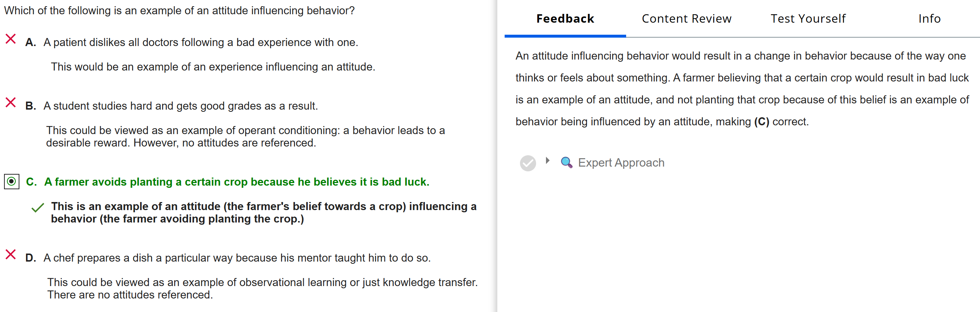This screenshot has height=312, width=980.
Task: Choose answer C about the farmer's crop
Action: (236, 182)
